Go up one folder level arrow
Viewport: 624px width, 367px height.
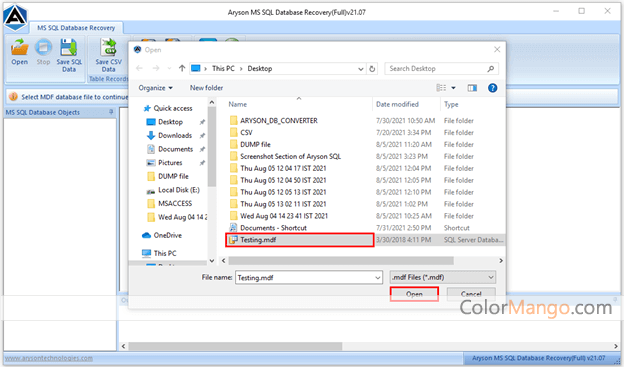[182, 68]
